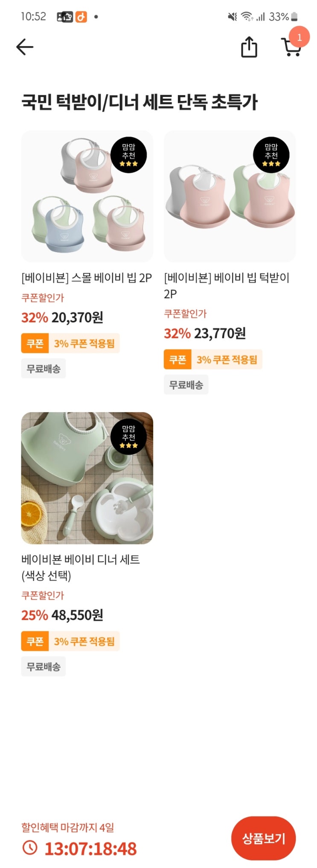This screenshot has height=868, width=317.
Task: Tap the coupon tag under 20,370원
Action: pyautogui.click(x=70, y=344)
